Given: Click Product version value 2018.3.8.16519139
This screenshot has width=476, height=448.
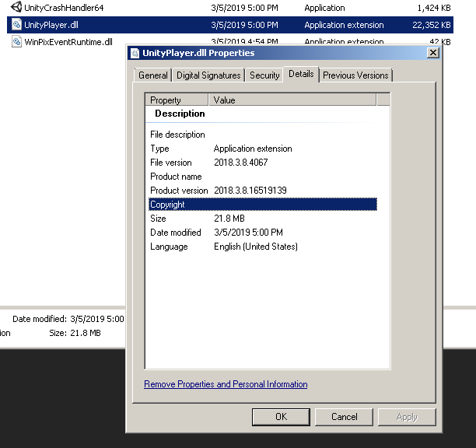Looking at the screenshot, I should point(250,191).
